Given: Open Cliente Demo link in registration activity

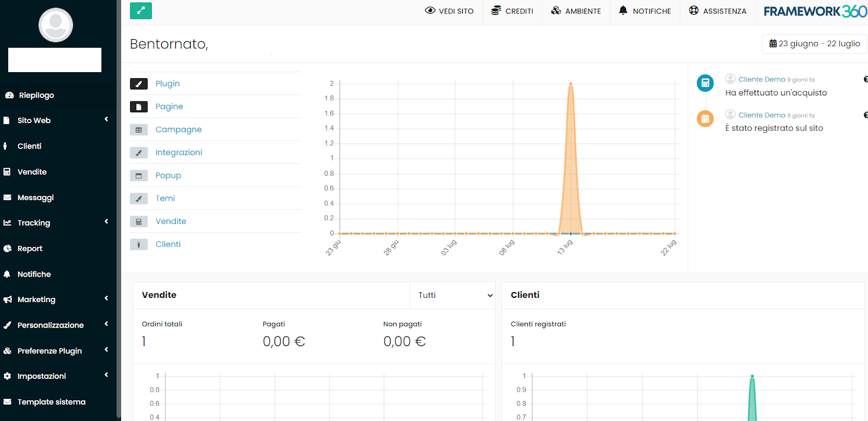Looking at the screenshot, I should click(762, 115).
